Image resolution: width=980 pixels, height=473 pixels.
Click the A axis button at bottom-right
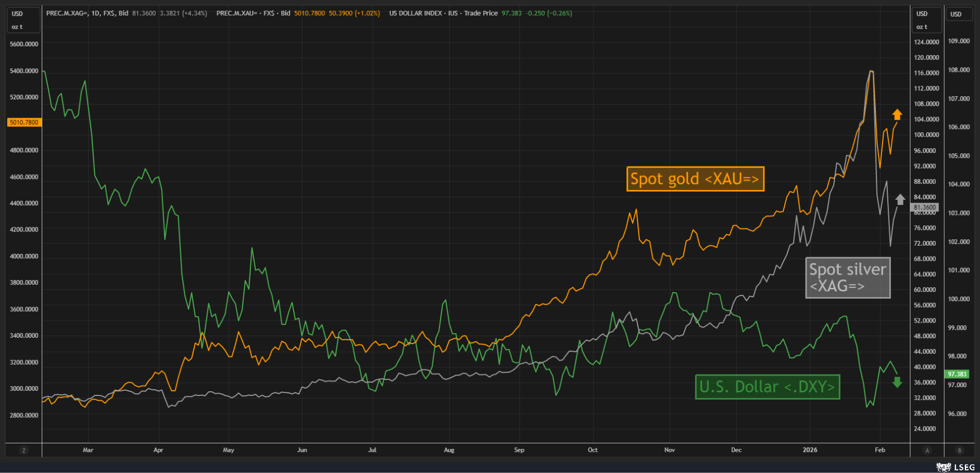pyautogui.click(x=927, y=451)
